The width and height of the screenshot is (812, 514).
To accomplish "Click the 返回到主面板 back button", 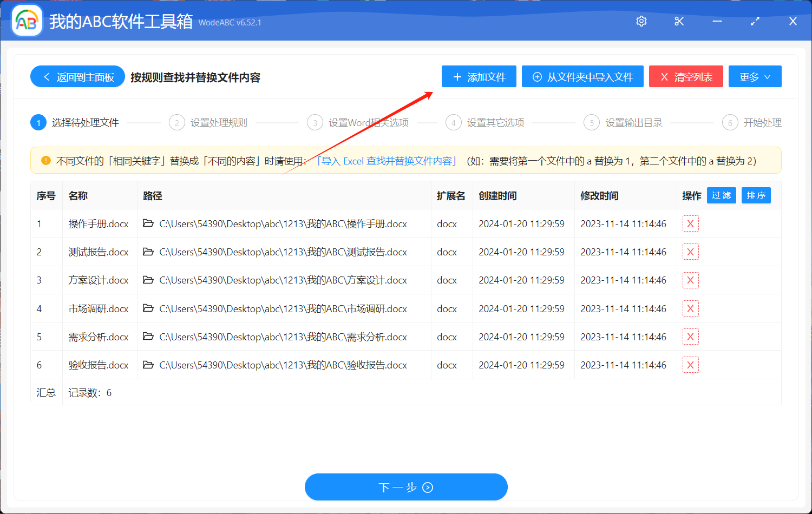I will click(x=77, y=76).
